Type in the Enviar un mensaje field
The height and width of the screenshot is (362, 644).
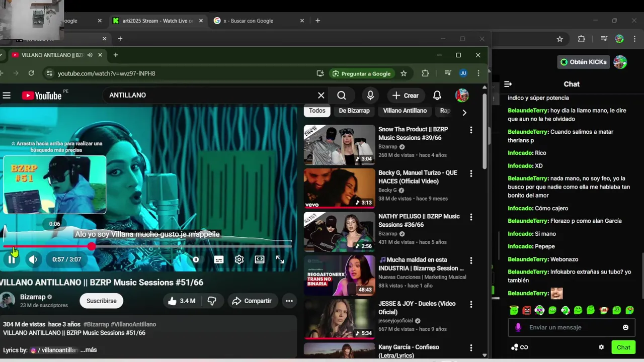pyautogui.click(x=572, y=327)
